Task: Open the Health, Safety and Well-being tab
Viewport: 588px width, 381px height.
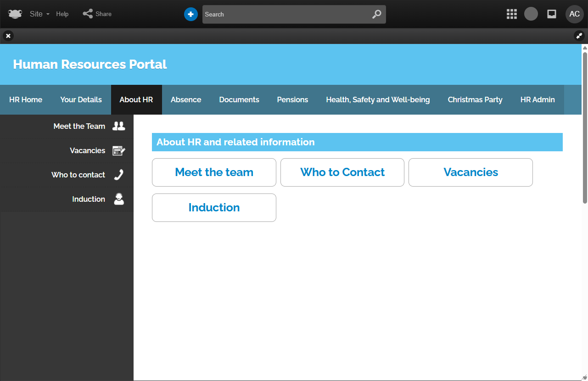Action: click(x=378, y=99)
